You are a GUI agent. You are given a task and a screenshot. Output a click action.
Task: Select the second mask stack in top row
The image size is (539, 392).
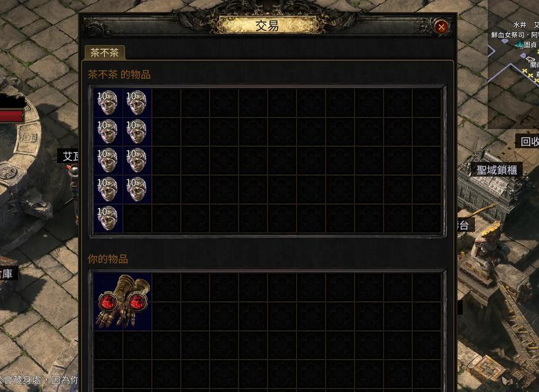(x=137, y=103)
